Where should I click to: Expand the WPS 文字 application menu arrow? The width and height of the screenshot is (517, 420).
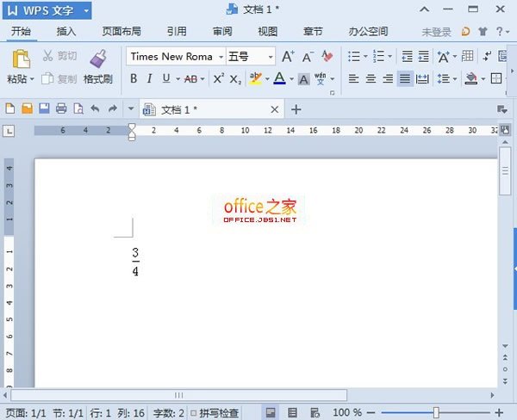coord(86,10)
